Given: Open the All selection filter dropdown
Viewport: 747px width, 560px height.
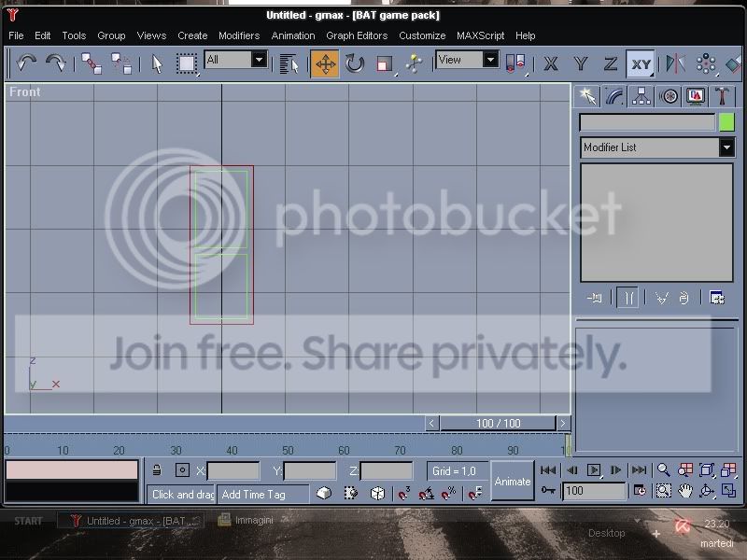Looking at the screenshot, I should pyautogui.click(x=260, y=60).
